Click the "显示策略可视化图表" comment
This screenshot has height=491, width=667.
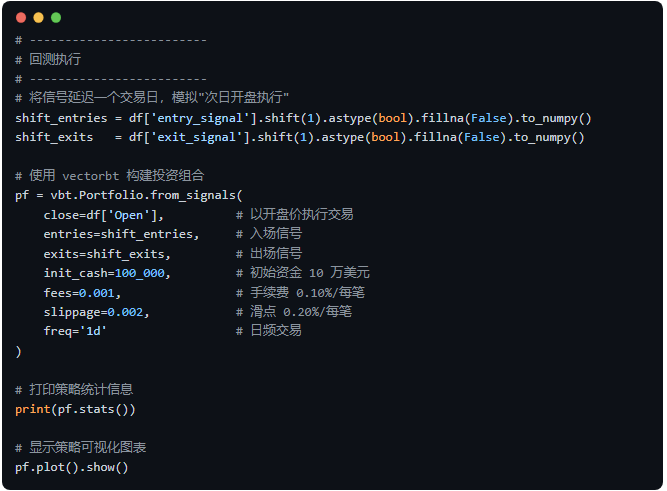pyautogui.click(x=81, y=447)
